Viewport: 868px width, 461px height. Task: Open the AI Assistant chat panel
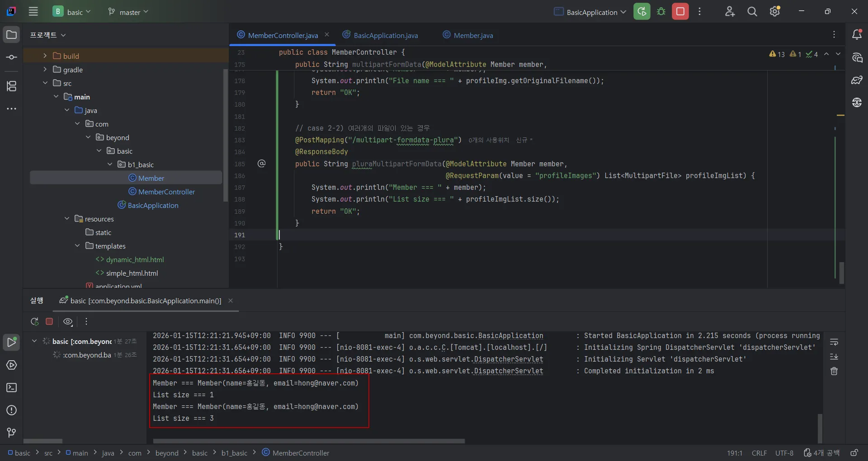point(857,57)
